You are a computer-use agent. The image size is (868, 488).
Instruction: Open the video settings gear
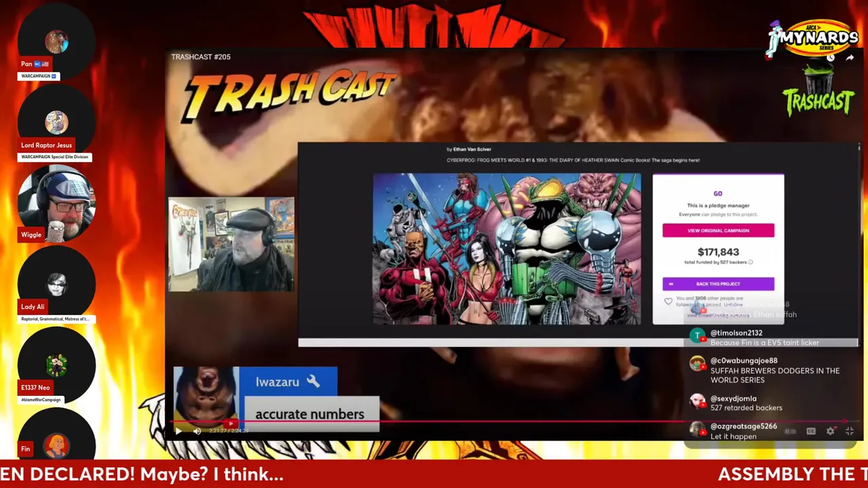(830, 431)
